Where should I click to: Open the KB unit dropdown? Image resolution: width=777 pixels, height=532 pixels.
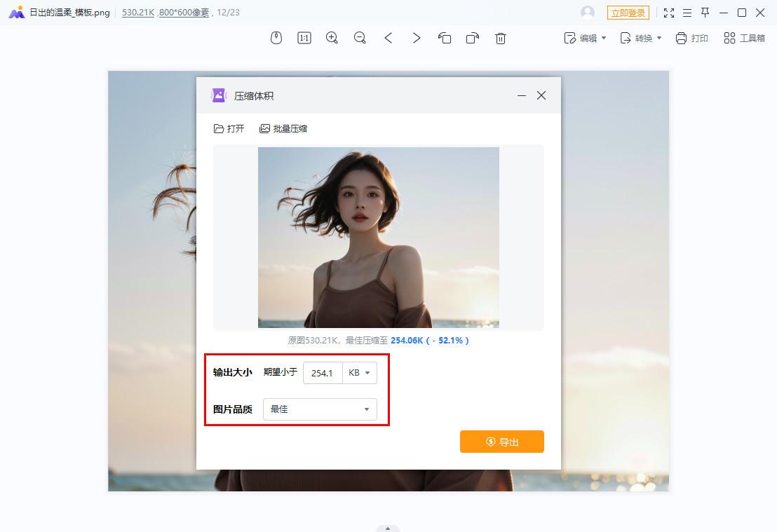(359, 373)
